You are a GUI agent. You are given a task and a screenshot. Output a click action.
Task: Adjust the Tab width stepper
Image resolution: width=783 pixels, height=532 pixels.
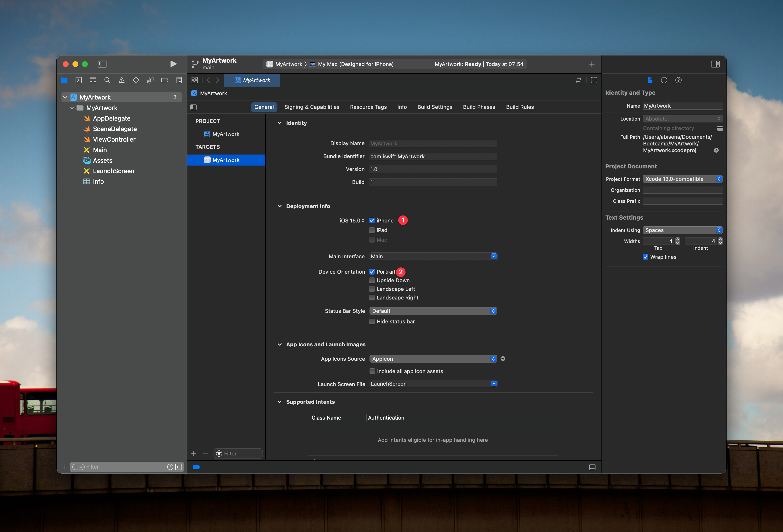click(678, 241)
